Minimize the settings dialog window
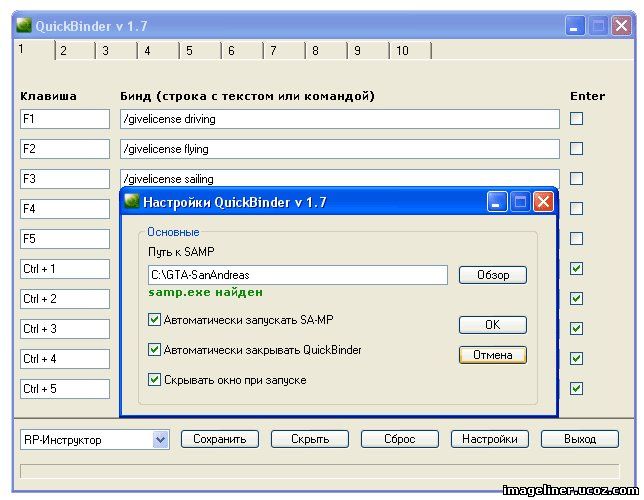This screenshot has width=644, height=500. point(497,202)
